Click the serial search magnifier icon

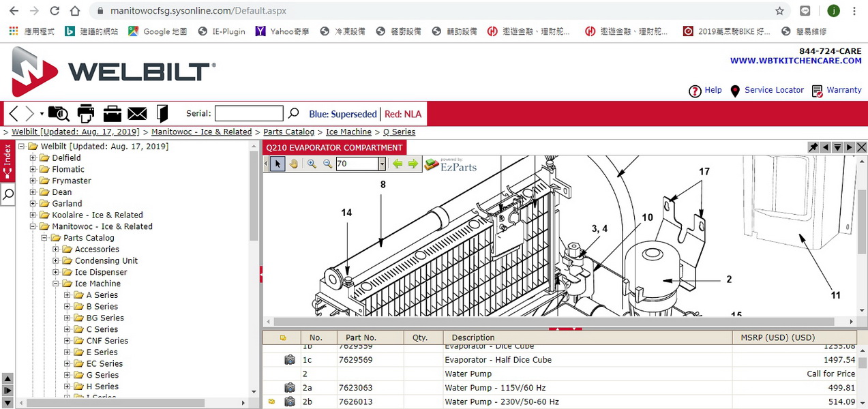(x=293, y=113)
